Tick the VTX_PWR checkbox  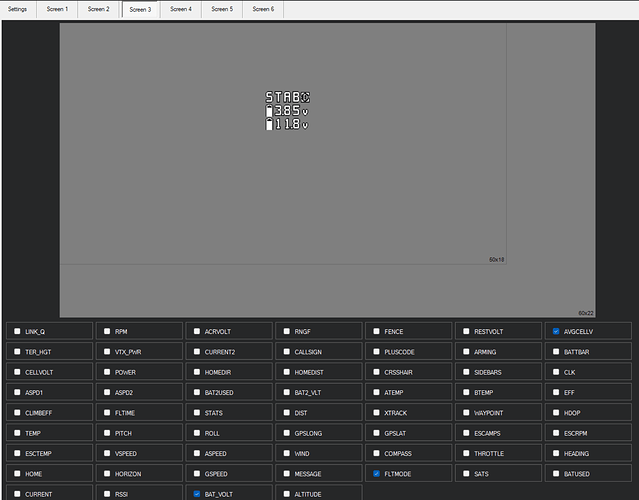[x=107, y=352]
